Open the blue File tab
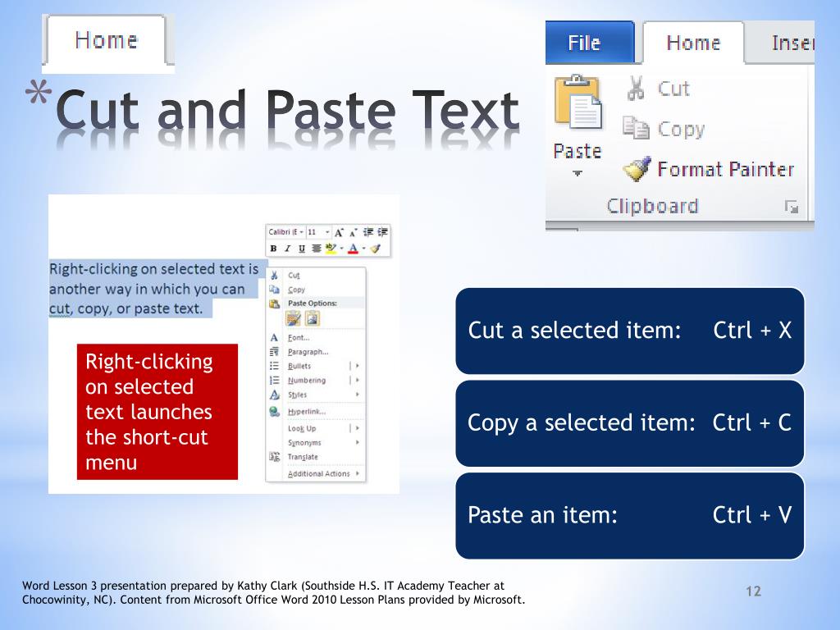The image size is (840, 630). (590, 43)
